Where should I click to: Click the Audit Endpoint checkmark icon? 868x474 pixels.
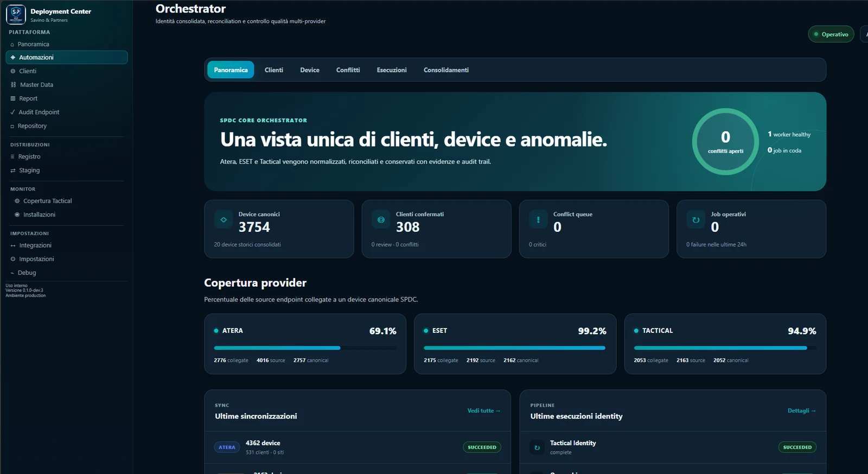[13, 112]
